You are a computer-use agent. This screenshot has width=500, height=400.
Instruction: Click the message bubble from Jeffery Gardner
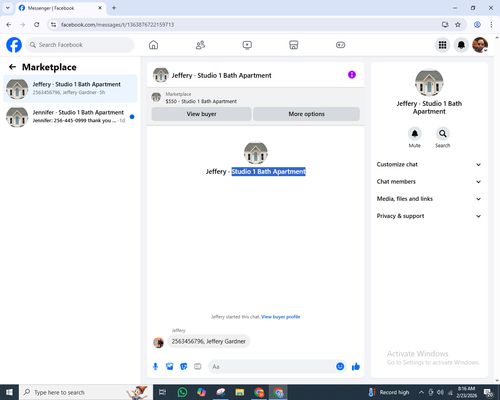(209, 341)
